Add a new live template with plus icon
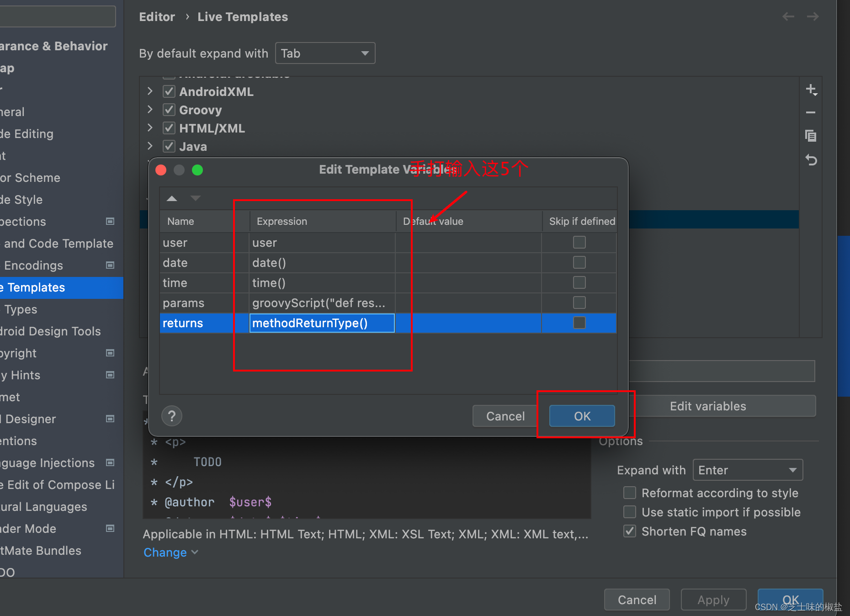The image size is (850, 616). [x=811, y=90]
